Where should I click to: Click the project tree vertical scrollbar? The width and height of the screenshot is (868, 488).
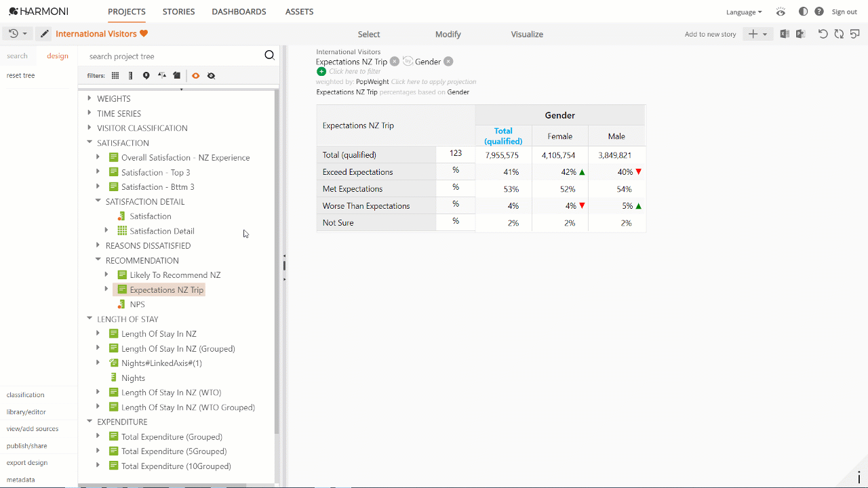pyautogui.click(x=277, y=261)
